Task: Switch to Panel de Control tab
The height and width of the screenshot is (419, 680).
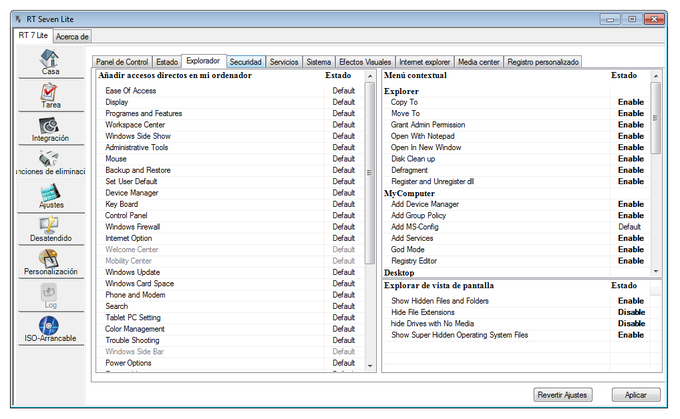Action: [122, 62]
